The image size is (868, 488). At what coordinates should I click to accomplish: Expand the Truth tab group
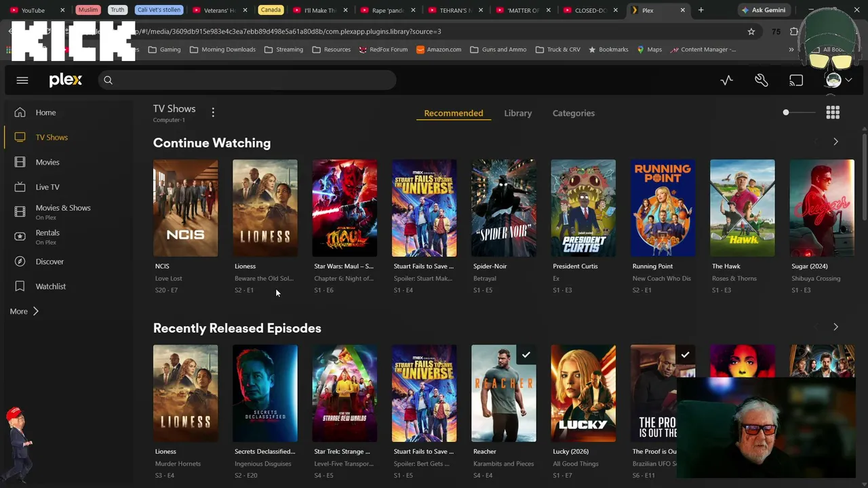tap(117, 10)
